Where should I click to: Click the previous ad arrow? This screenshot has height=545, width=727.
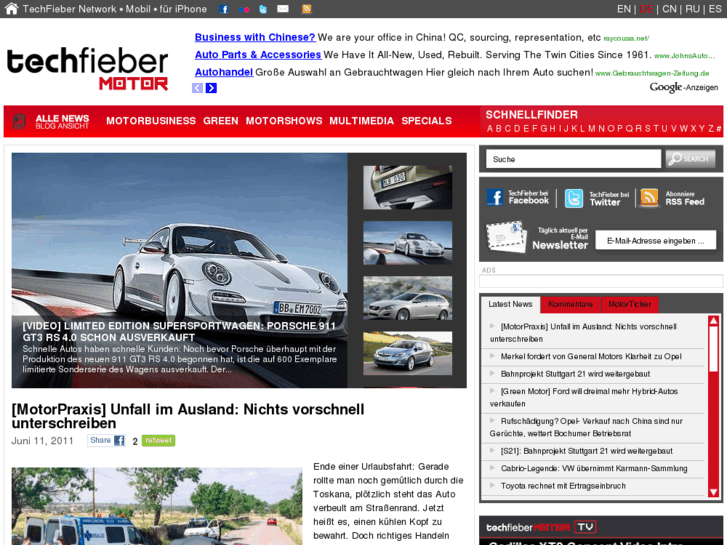coord(198,88)
